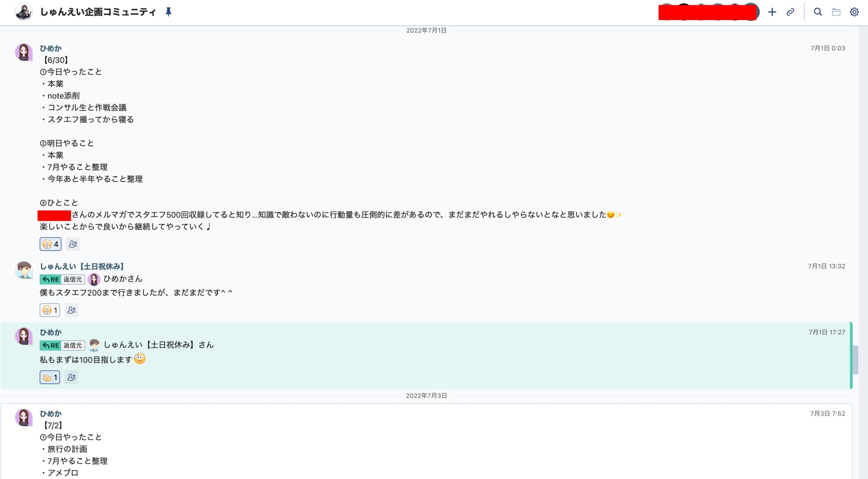
Task: Click the small しゅんえい avatar in reply reference
Action: tap(94, 345)
